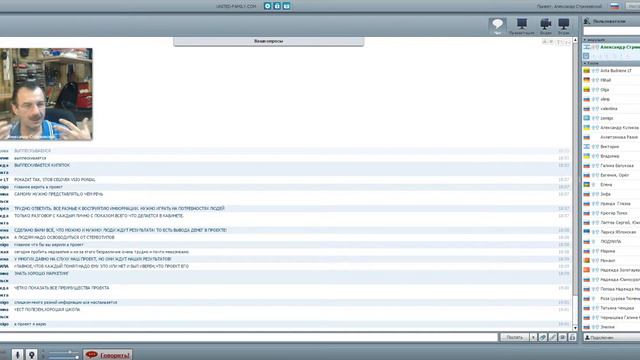
Task: Select user Asta Butkiene LT
Action: point(616,71)
